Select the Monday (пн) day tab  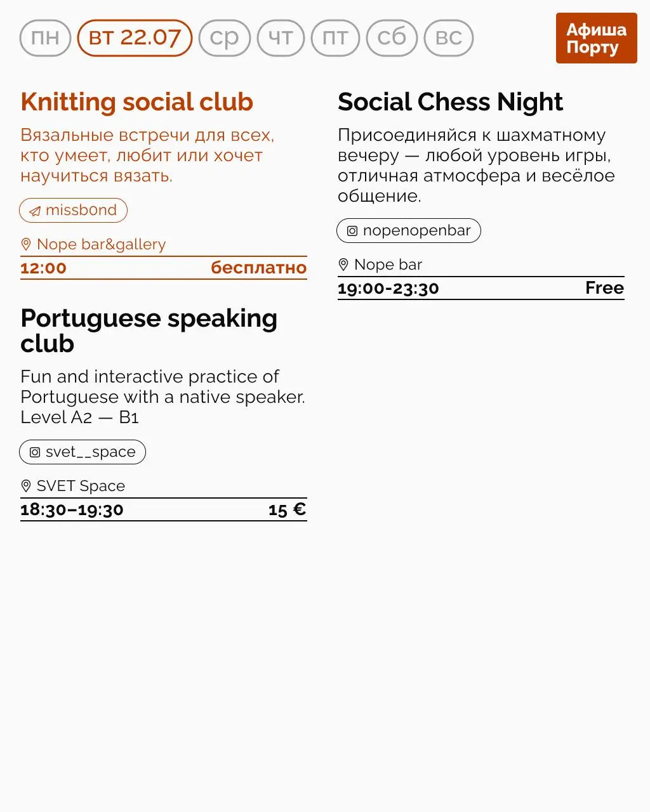tap(45, 38)
